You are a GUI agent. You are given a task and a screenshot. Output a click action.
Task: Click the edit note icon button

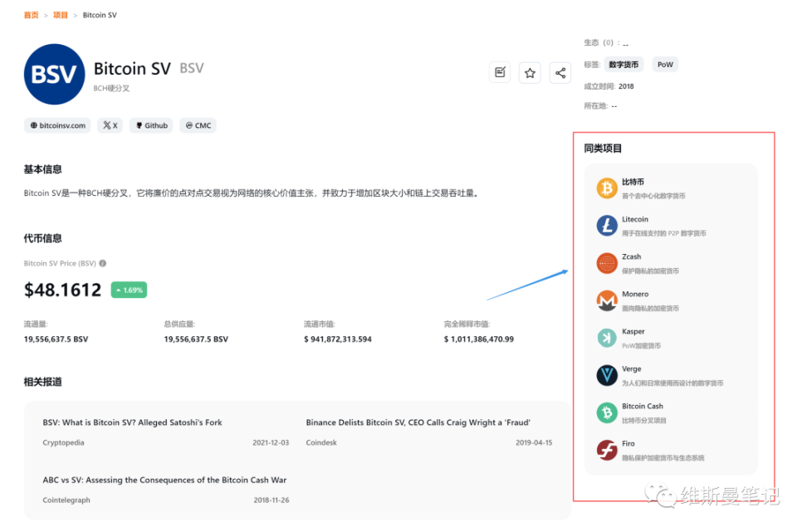tap(500, 72)
